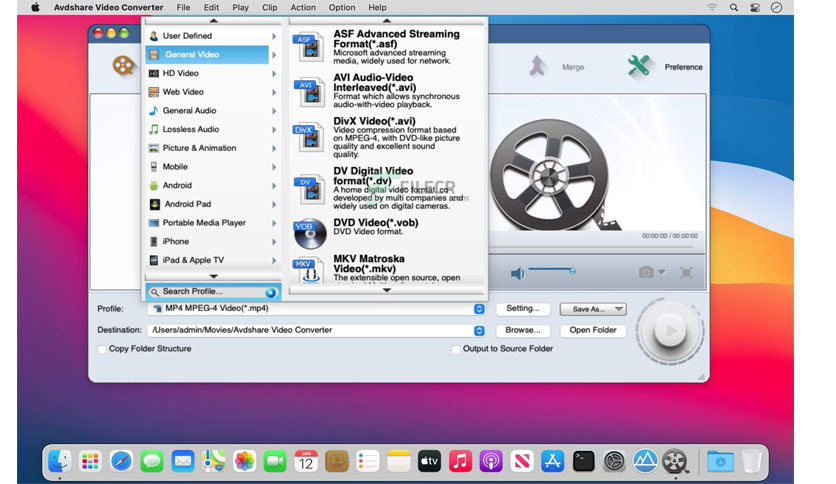Open the Edit menu
The height and width of the screenshot is (484, 836).
click(x=211, y=7)
